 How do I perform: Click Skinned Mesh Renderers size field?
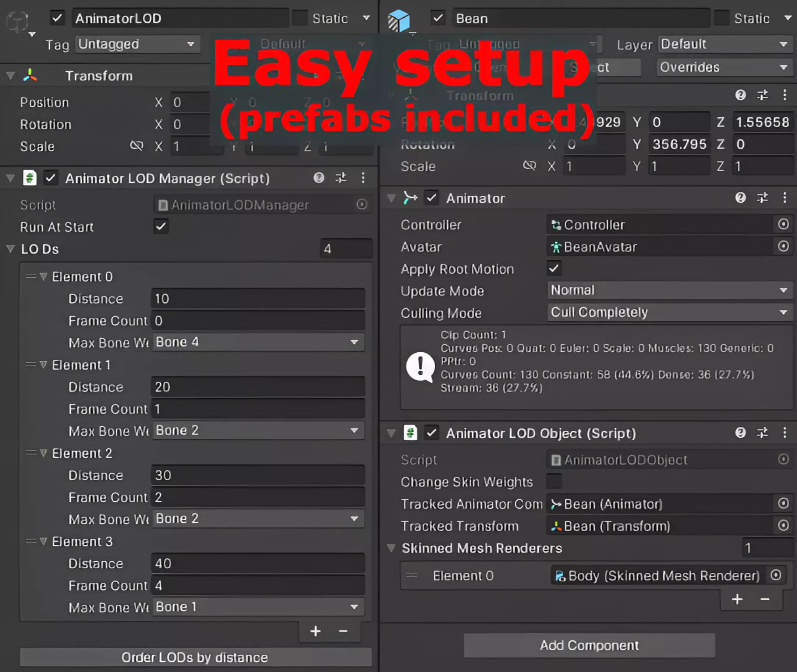click(x=767, y=548)
